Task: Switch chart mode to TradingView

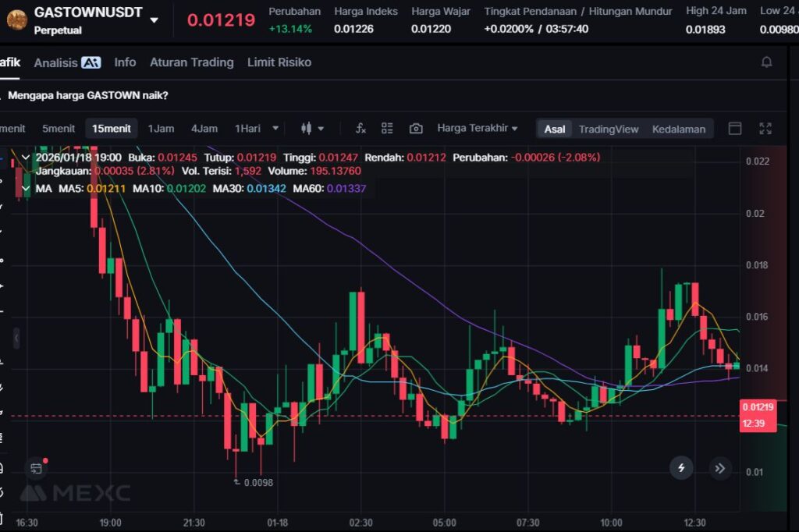Action: tap(608, 129)
